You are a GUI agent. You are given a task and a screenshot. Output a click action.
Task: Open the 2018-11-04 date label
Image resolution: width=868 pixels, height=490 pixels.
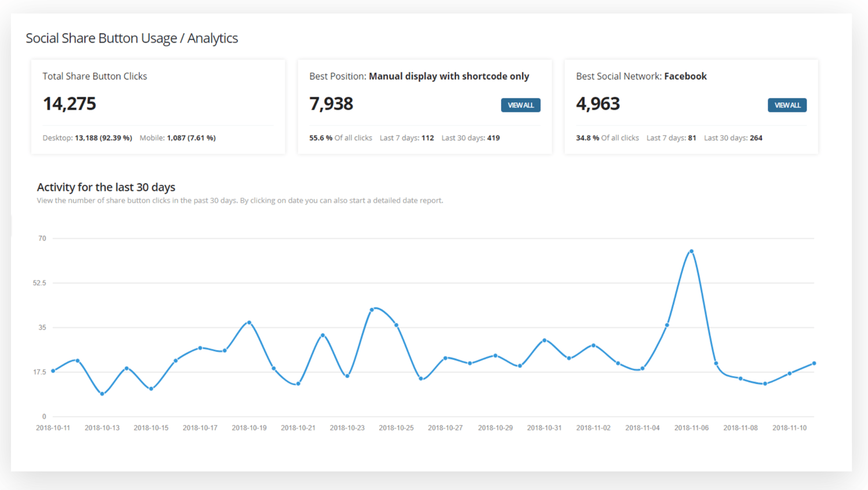pyautogui.click(x=642, y=428)
